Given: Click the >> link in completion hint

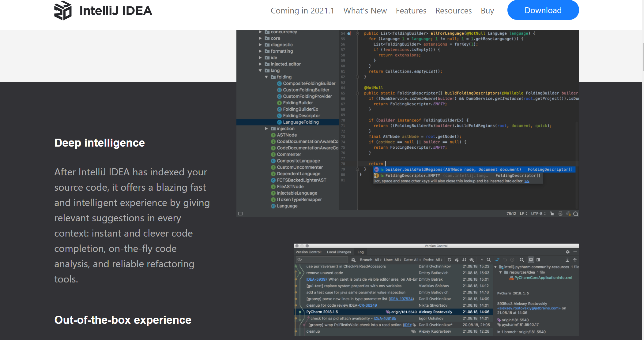Looking at the screenshot, I should (x=527, y=181).
